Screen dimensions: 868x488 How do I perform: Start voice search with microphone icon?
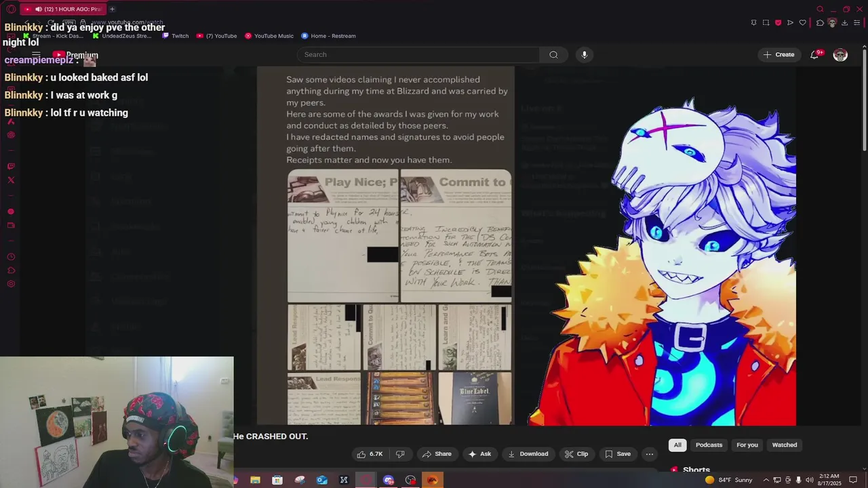tap(585, 54)
